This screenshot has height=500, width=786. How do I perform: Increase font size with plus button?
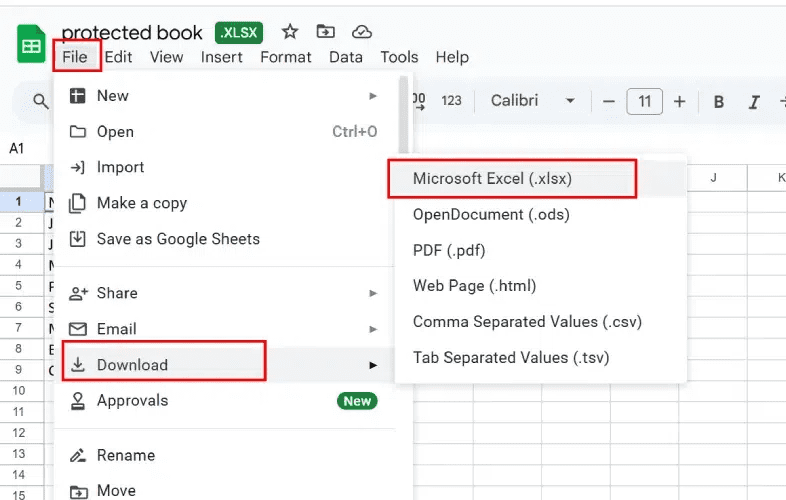(680, 101)
